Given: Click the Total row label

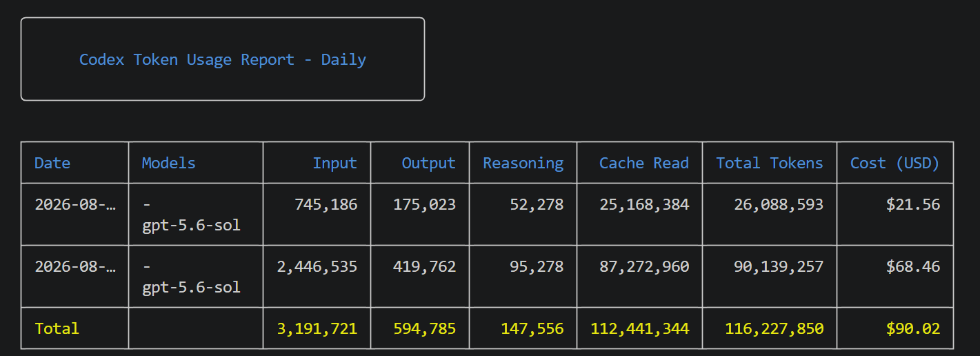Looking at the screenshot, I should click(57, 328).
